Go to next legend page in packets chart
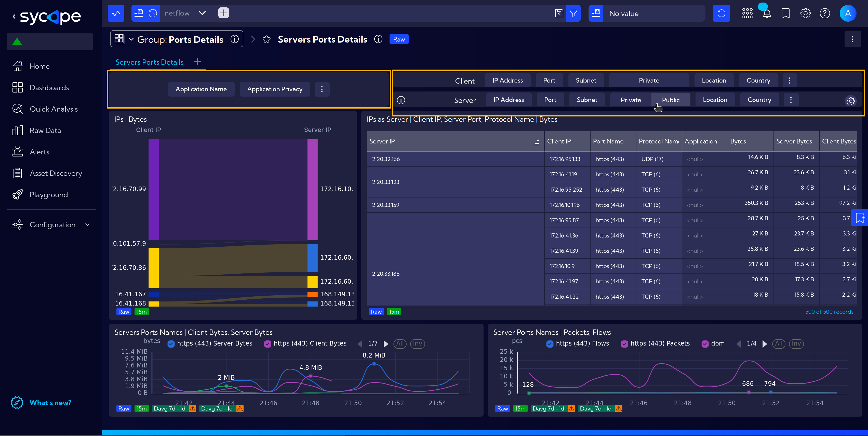The height and width of the screenshot is (436, 868). click(x=765, y=344)
